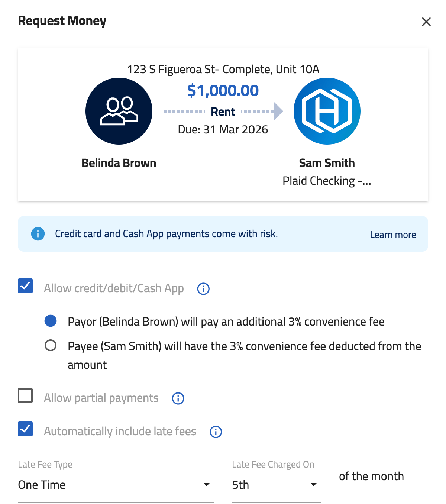Image resolution: width=446 pixels, height=504 pixels.
Task: Click the credit card risk warning text
Action: click(167, 234)
